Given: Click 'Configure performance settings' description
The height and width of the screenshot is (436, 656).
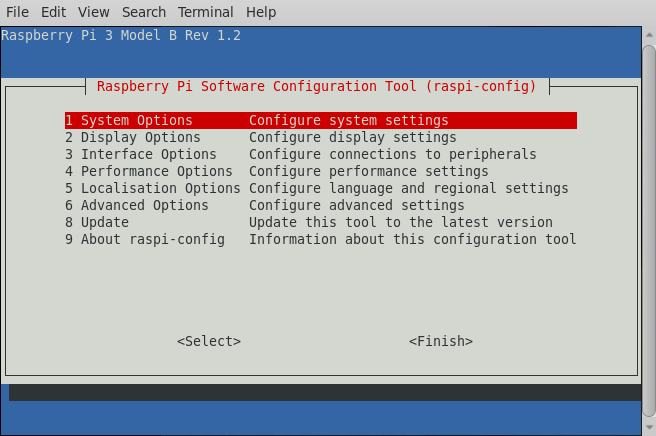Looking at the screenshot, I should click(x=369, y=172).
